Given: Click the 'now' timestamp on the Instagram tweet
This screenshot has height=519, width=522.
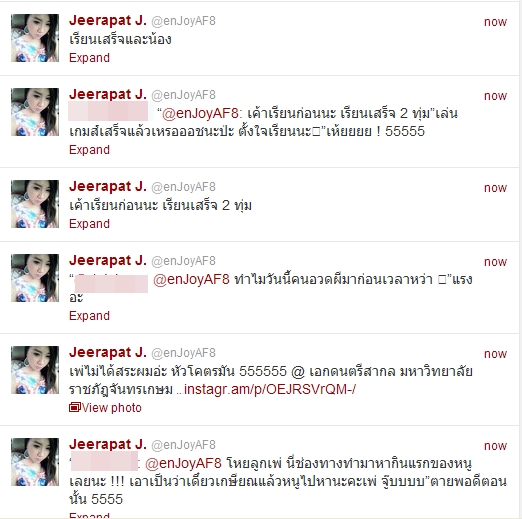Looking at the screenshot, I should 495,354.
